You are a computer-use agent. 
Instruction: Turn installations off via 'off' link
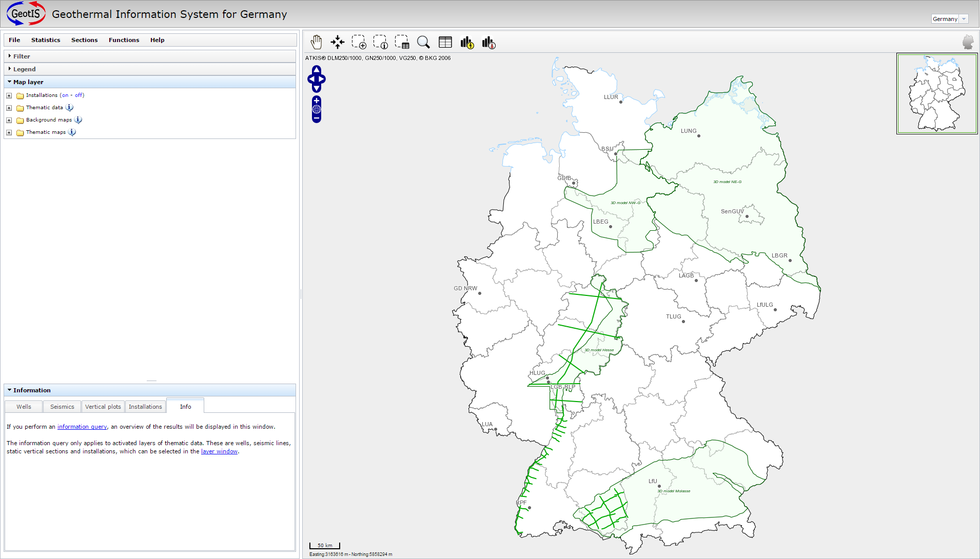pos(79,95)
